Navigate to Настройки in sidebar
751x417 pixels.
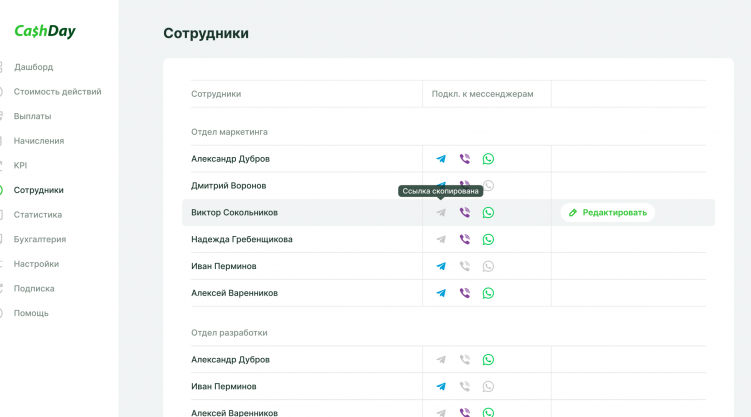[36, 264]
